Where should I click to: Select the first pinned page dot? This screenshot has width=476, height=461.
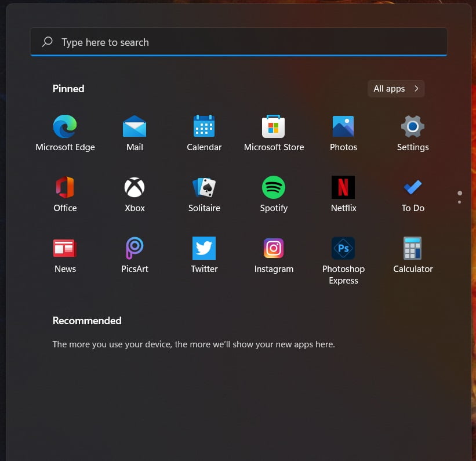point(460,193)
